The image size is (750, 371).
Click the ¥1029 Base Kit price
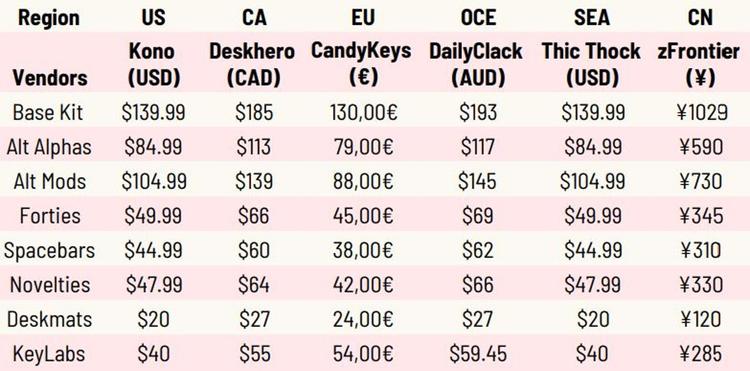[703, 113]
